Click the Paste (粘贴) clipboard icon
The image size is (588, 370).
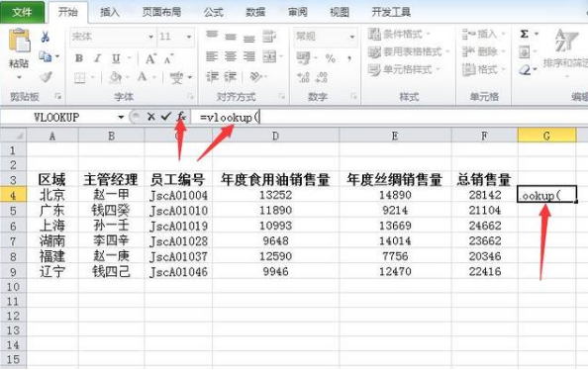19,41
